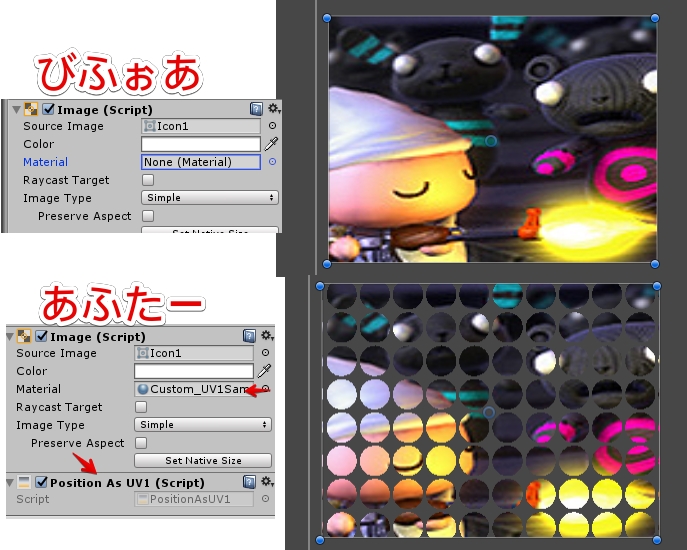
Task: Click the Source Image label in upper panel
Action: (64, 126)
